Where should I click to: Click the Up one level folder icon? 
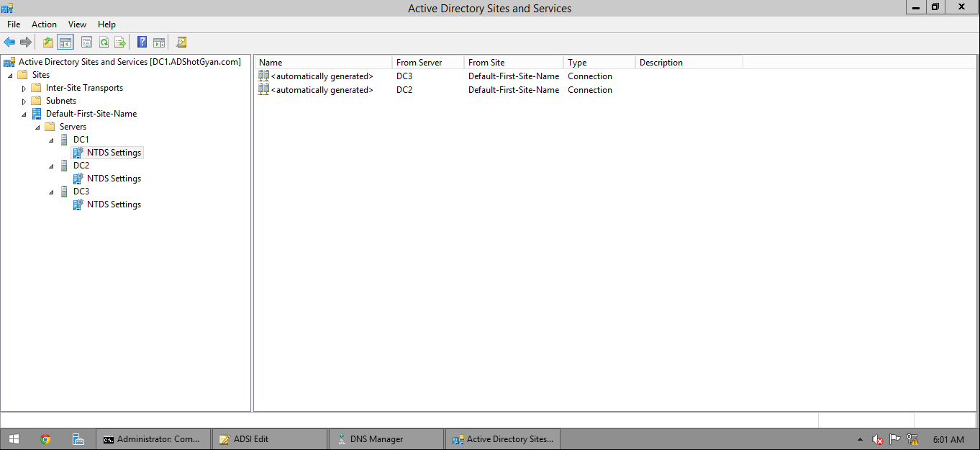click(48, 42)
